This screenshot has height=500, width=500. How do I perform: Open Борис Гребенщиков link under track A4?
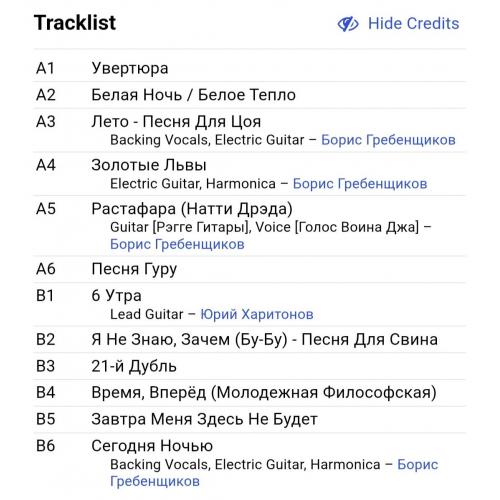pyautogui.click(x=360, y=184)
